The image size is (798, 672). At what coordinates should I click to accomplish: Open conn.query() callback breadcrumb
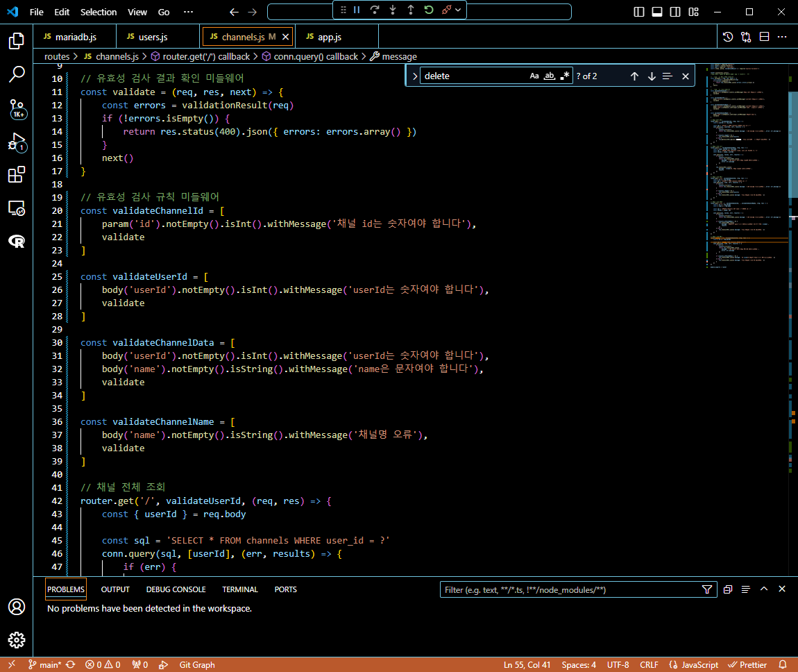pyautogui.click(x=310, y=56)
